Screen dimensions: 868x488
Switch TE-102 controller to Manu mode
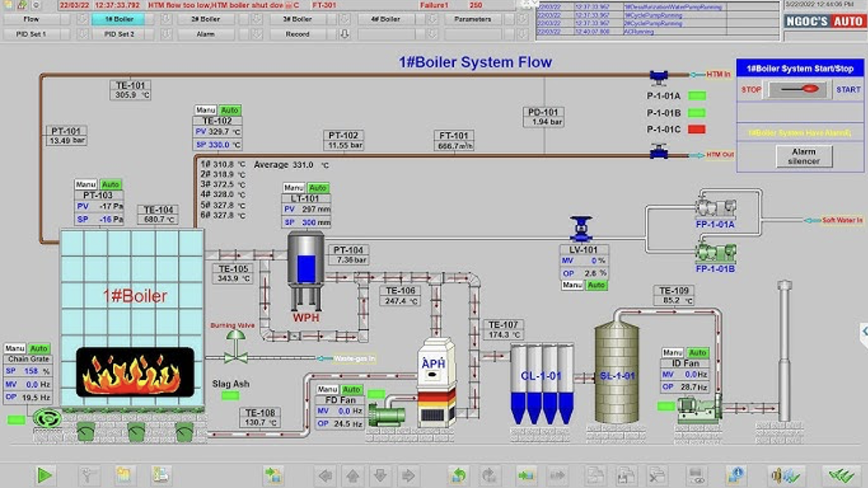point(206,110)
